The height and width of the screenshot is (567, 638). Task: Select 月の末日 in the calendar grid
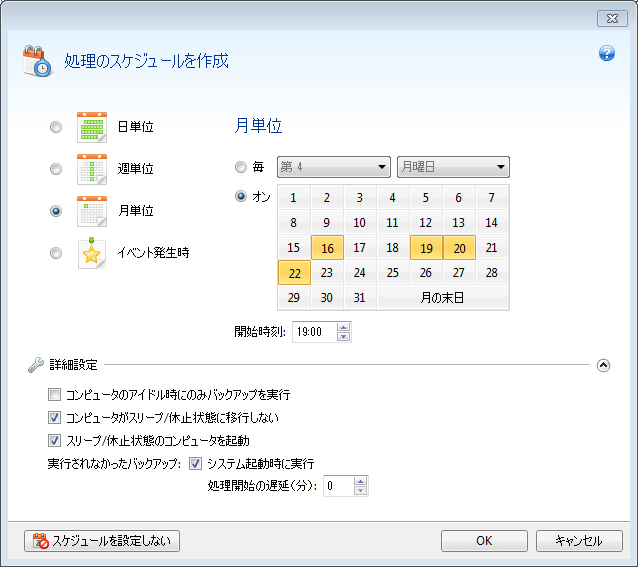point(442,298)
